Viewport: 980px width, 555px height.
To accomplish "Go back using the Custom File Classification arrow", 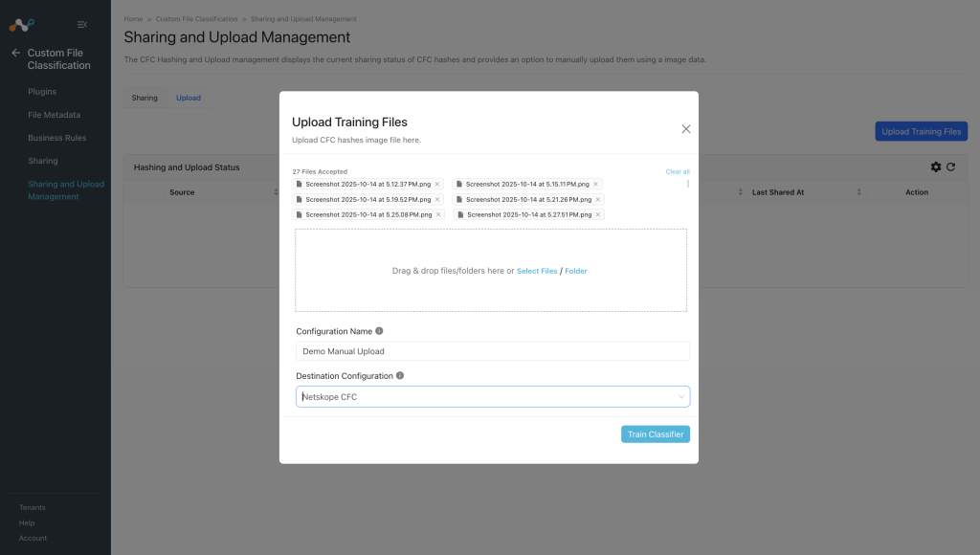I will (x=15, y=54).
